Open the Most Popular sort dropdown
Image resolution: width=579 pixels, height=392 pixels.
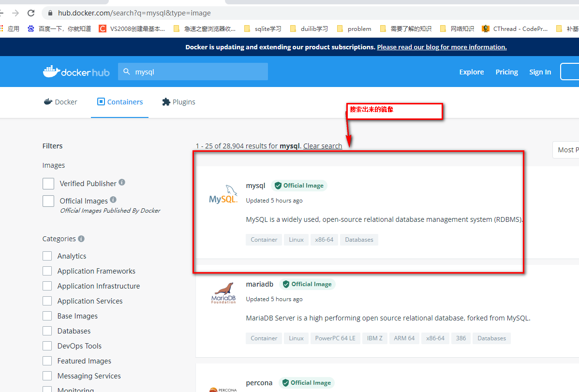[566, 150]
